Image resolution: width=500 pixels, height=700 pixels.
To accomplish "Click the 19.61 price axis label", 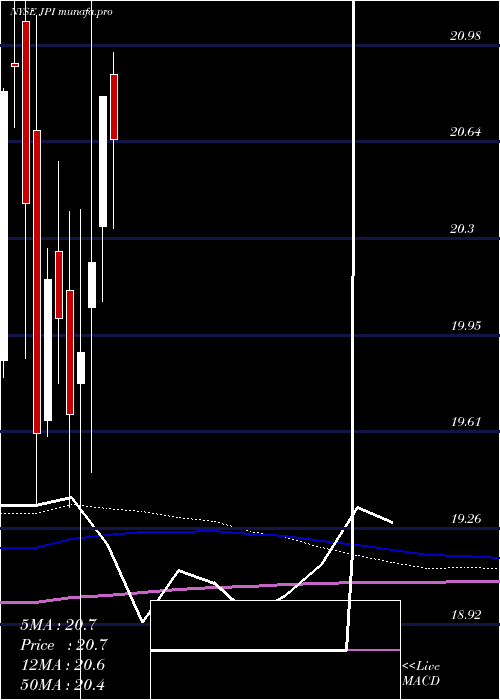I will point(466,421).
